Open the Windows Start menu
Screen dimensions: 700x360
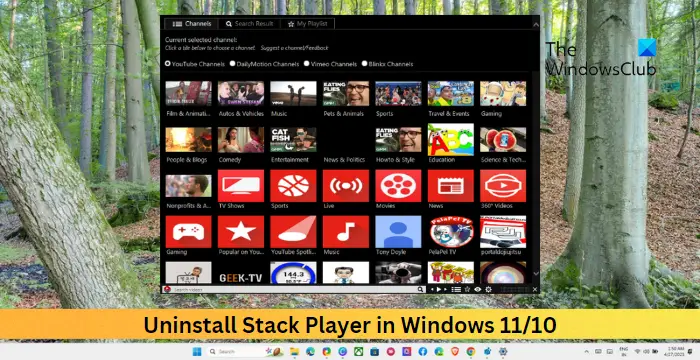(x=197, y=352)
